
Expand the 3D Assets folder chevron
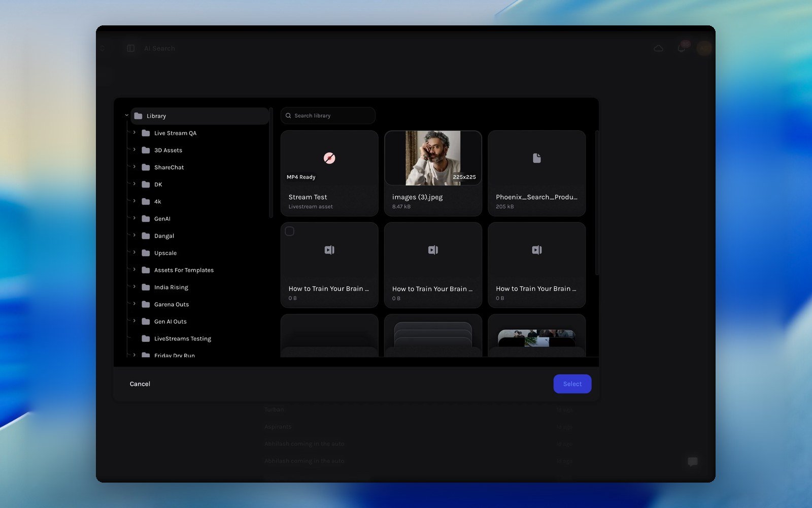(134, 150)
